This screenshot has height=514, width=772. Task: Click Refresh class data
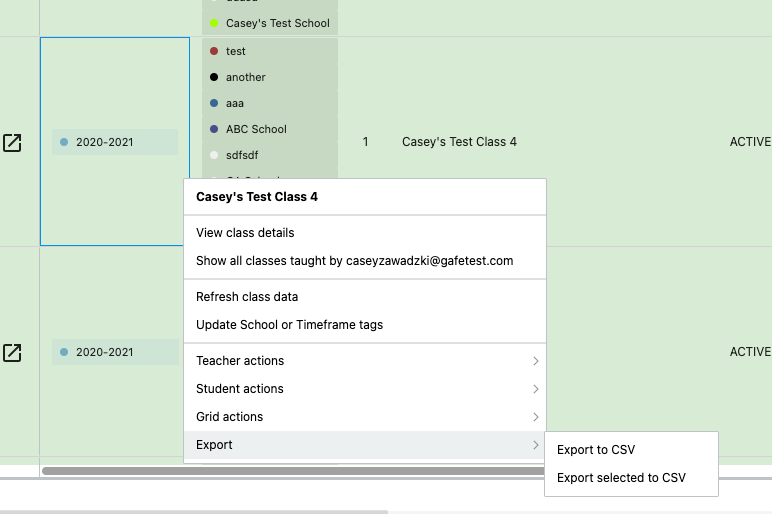click(x=247, y=297)
